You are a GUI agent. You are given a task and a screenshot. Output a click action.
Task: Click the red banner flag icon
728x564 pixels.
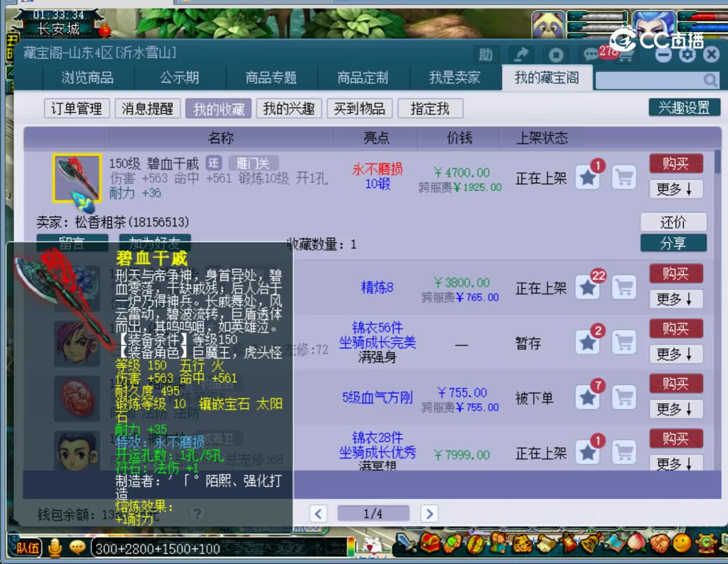(x=568, y=543)
